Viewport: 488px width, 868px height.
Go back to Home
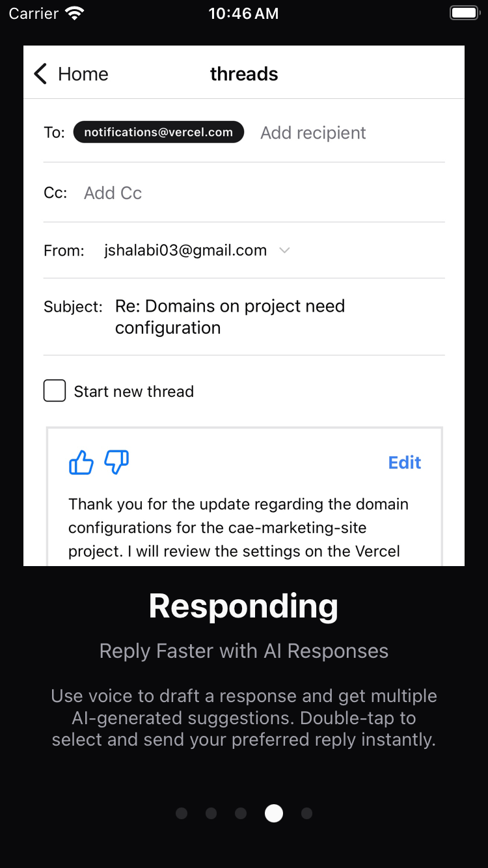(x=71, y=74)
